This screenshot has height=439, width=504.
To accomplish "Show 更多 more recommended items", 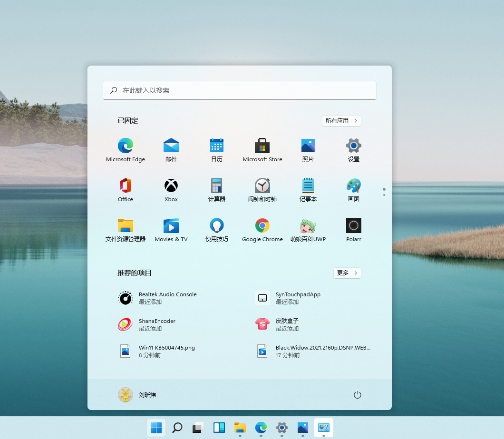I will [x=347, y=273].
